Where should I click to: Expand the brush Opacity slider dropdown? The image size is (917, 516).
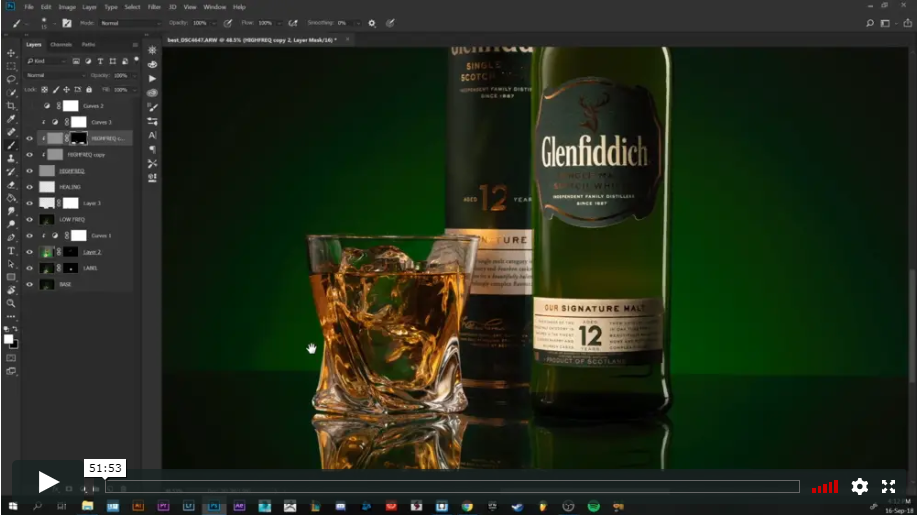(213, 23)
